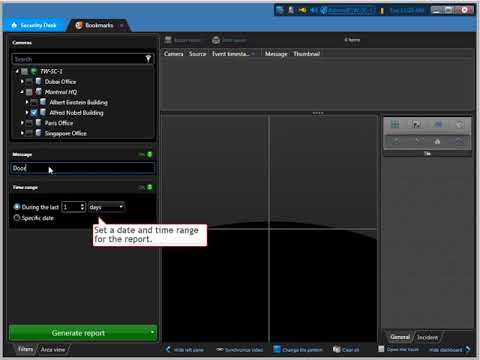
Task: Expand the Dubai Office node
Action: click(x=22, y=81)
